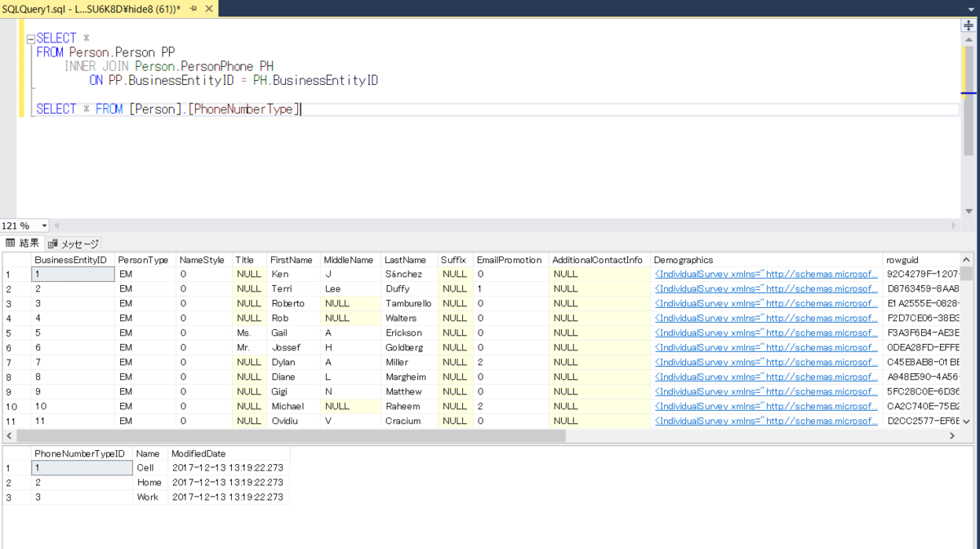Select row header 5 in the upper grid
Screen dimensions: 980x549
(x=16, y=333)
